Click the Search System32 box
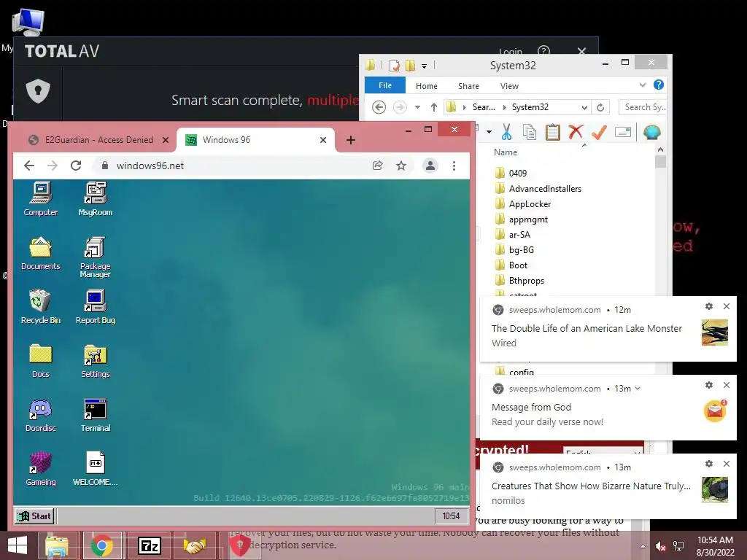 click(642, 107)
